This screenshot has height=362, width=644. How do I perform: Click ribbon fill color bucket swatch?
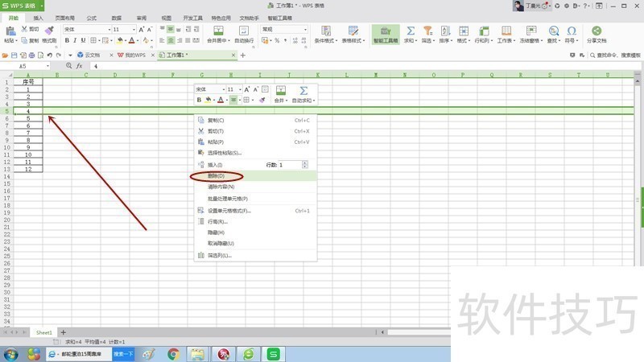119,40
